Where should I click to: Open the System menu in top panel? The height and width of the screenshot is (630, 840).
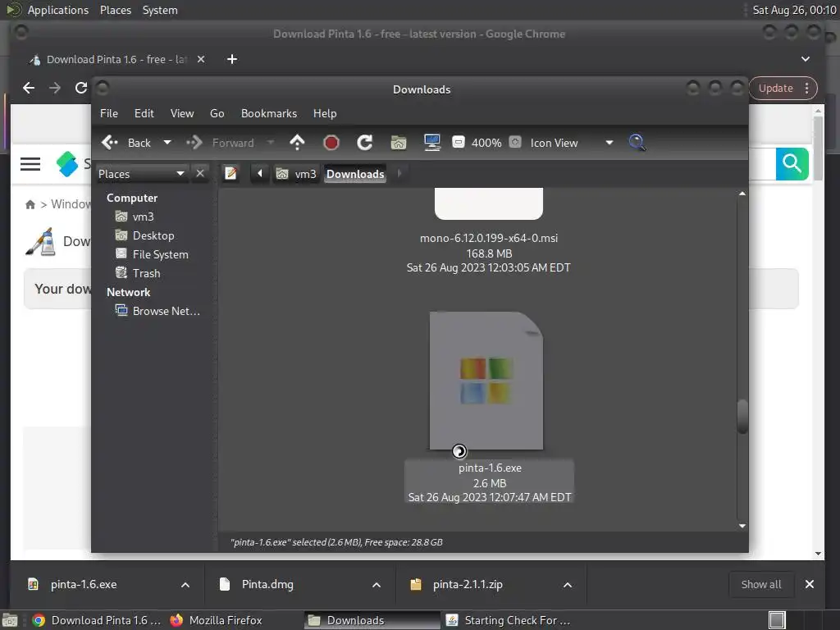pyautogui.click(x=160, y=10)
